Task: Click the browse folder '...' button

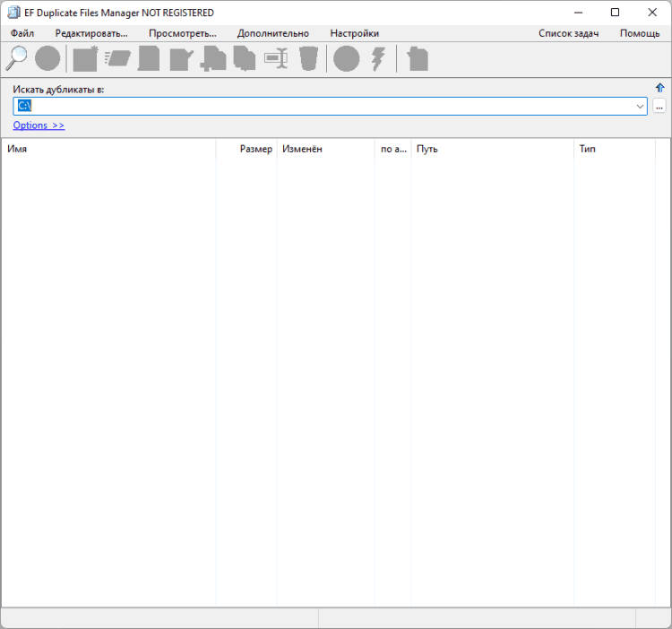Action: click(659, 106)
